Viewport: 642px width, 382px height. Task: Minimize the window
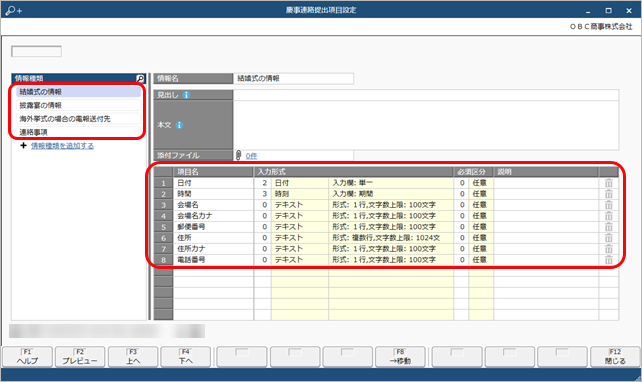point(588,11)
